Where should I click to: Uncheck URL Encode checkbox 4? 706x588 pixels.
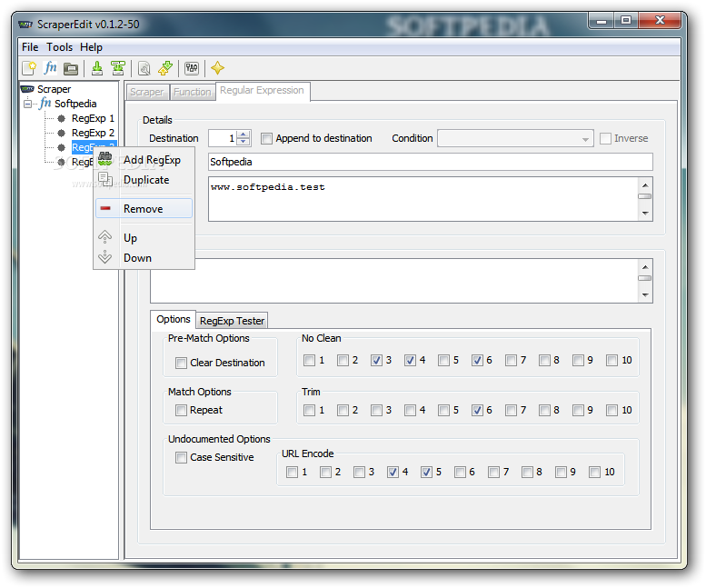coord(393,472)
